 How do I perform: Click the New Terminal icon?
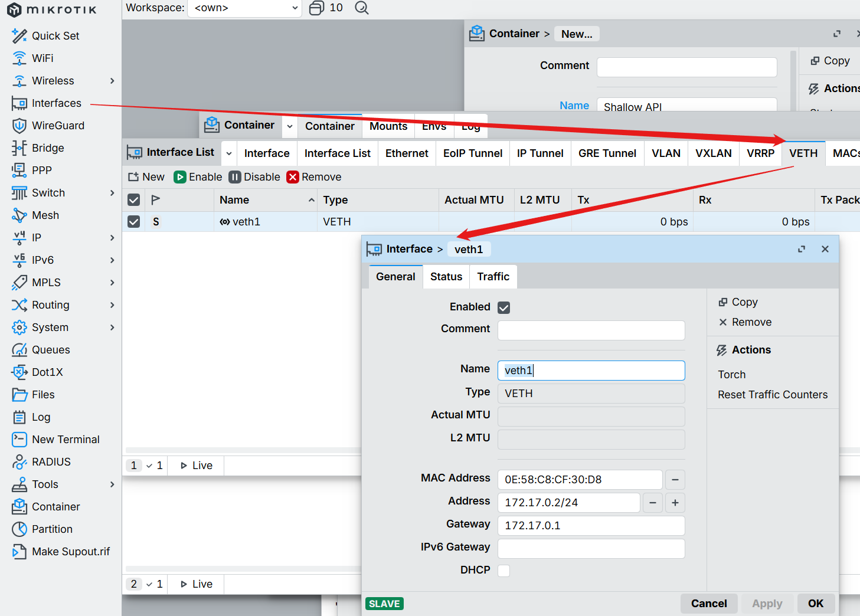19,440
